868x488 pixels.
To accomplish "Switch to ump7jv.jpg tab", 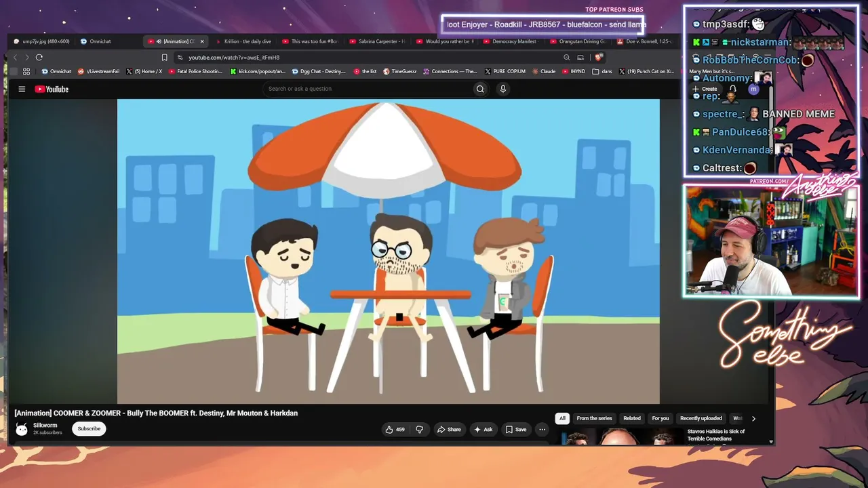I will coord(41,41).
